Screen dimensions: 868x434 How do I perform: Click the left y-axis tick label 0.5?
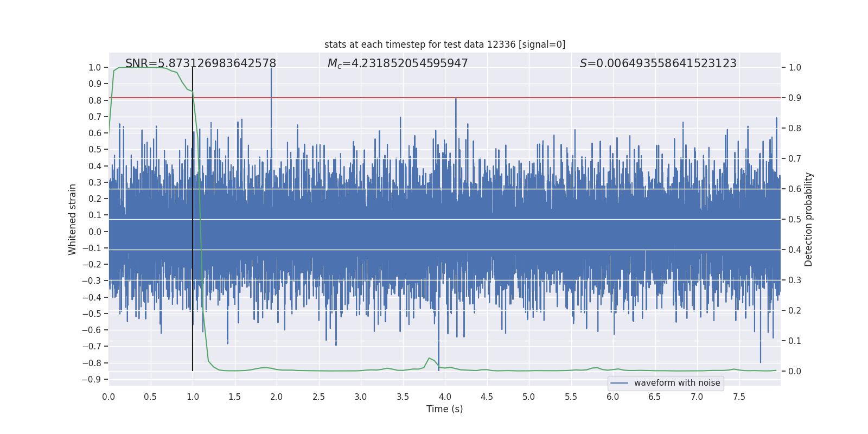[94, 150]
